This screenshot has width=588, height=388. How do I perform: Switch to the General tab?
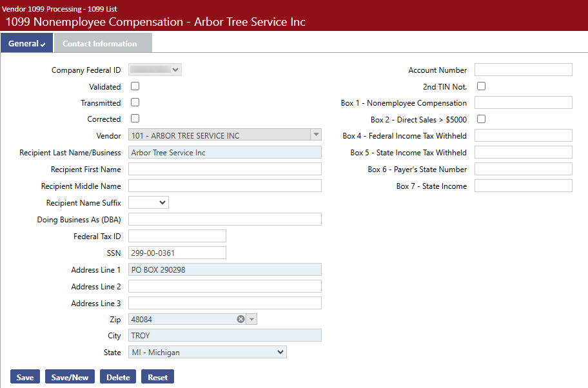[x=26, y=43]
